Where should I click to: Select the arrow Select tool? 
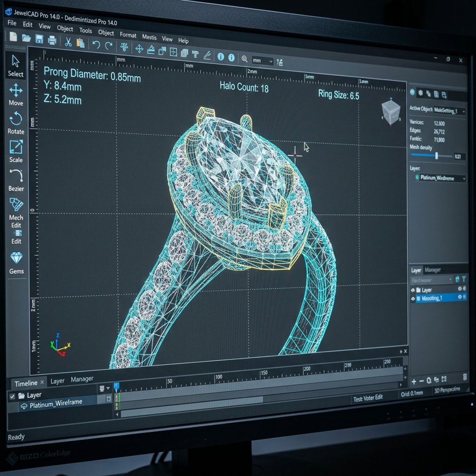15,66
